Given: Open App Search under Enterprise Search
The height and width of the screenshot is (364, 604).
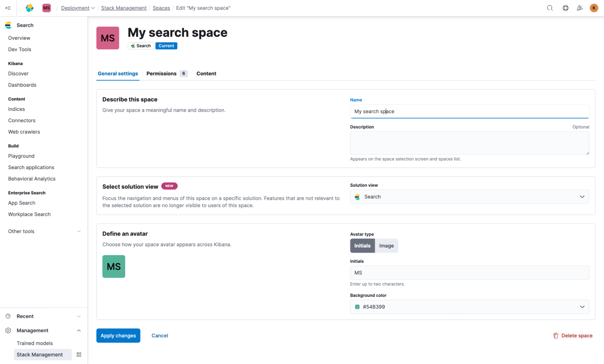Looking at the screenshot, I should pos(22,203).
